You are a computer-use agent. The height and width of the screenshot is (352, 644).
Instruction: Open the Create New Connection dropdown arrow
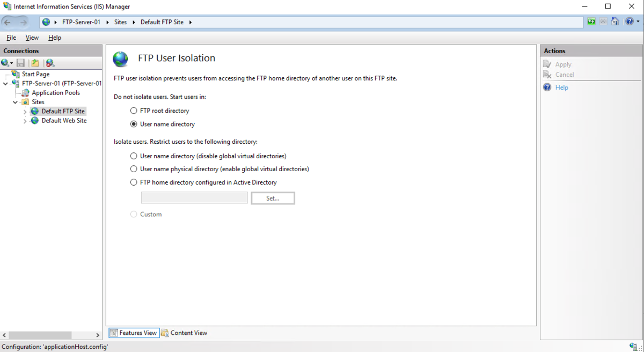(x=12, y=63)
